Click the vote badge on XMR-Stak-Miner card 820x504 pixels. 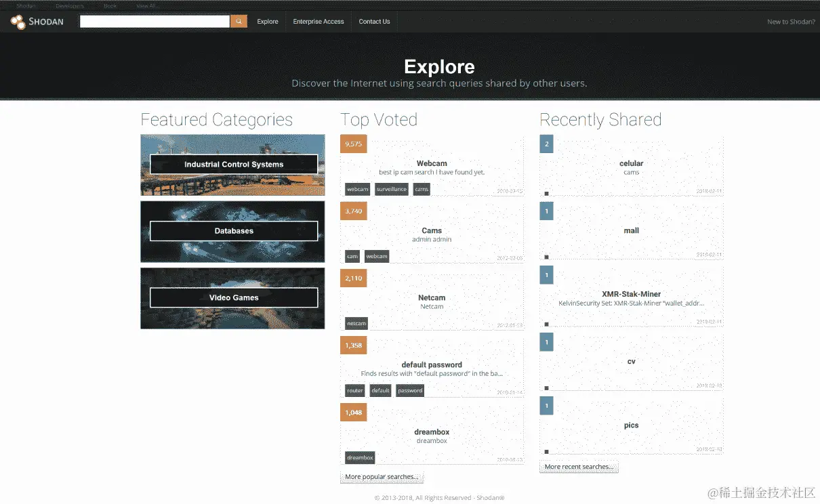[546, 274]
